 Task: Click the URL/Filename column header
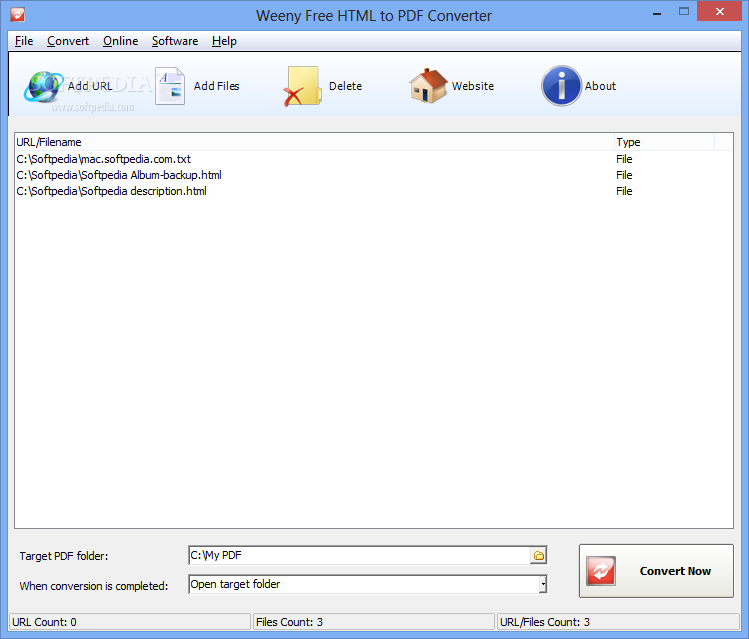(314, 142)
